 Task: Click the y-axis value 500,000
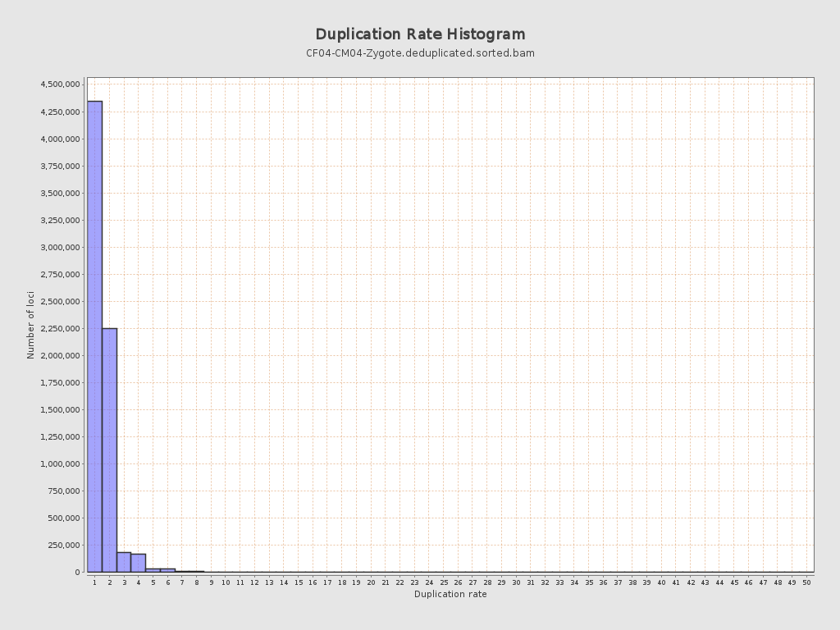(64, 518)
